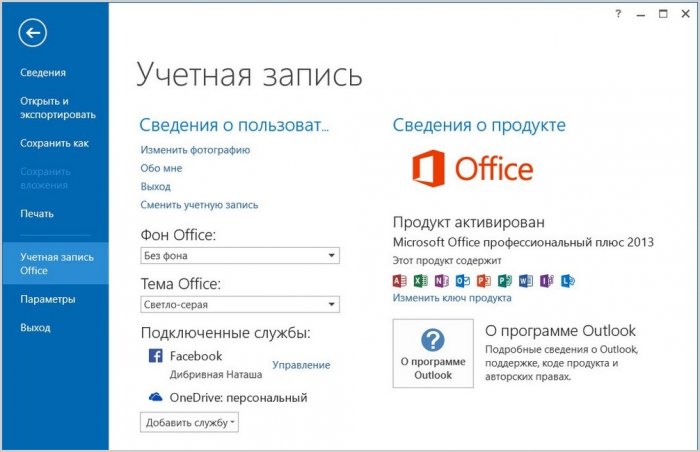Expand the Добавить службу dropdown button

pos(189,423)
